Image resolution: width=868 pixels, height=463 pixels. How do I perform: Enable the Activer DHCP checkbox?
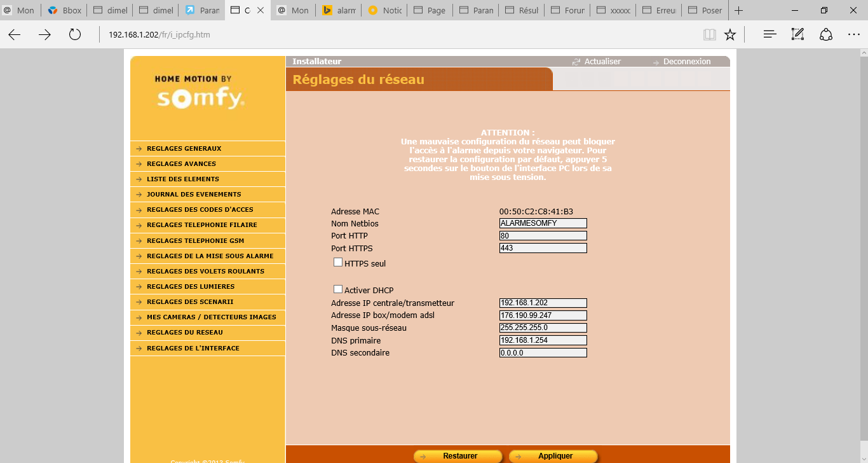coord(338,289)
